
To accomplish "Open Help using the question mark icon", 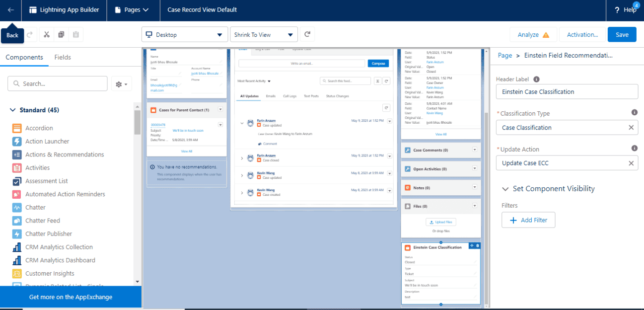I will 616,10.
